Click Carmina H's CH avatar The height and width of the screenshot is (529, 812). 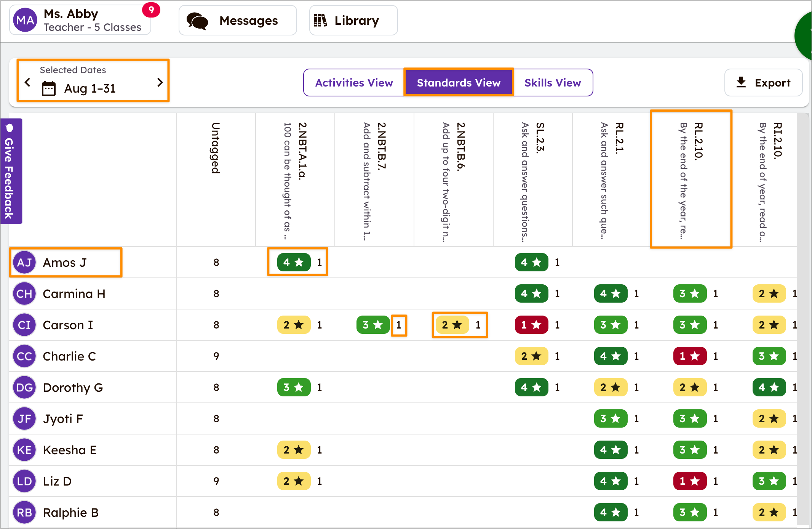[24, 294]
